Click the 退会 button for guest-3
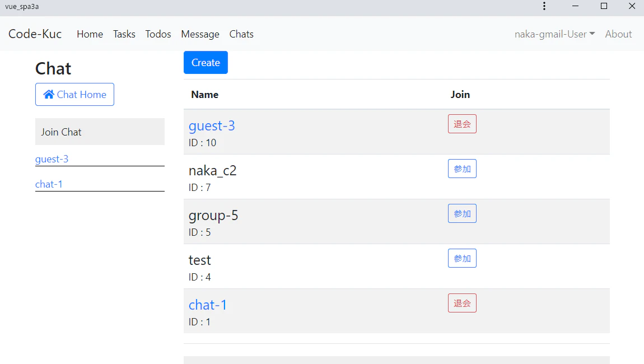This screenshot has height=364, width=644. 462,124
